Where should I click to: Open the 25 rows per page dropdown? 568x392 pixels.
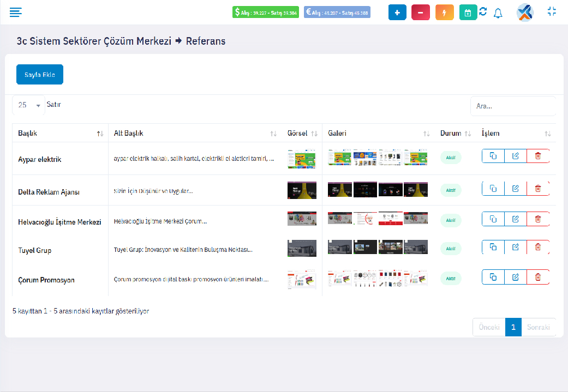pos(29,105)
